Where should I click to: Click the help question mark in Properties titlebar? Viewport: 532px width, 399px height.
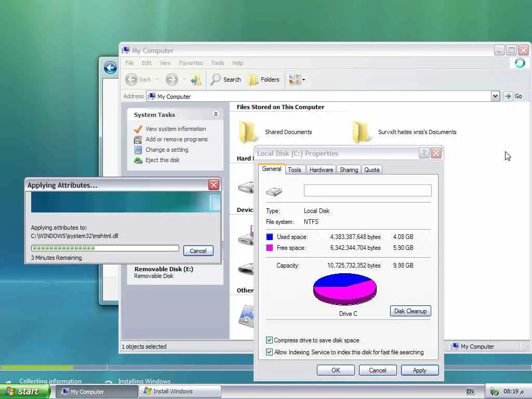click(424, 153)
